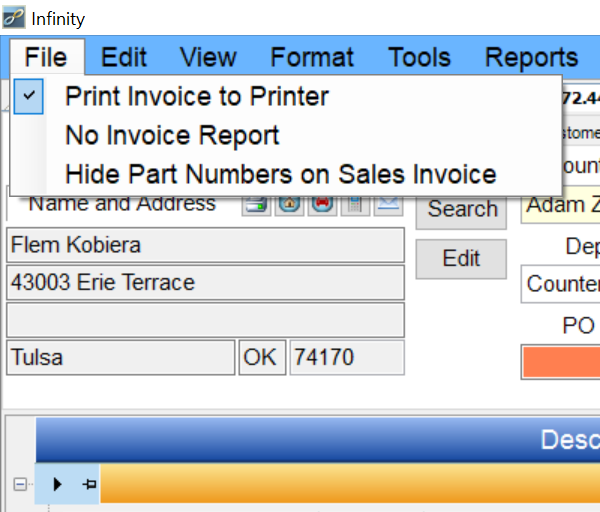Click the red car icon
Screen dimensions: 600x512
323,205
